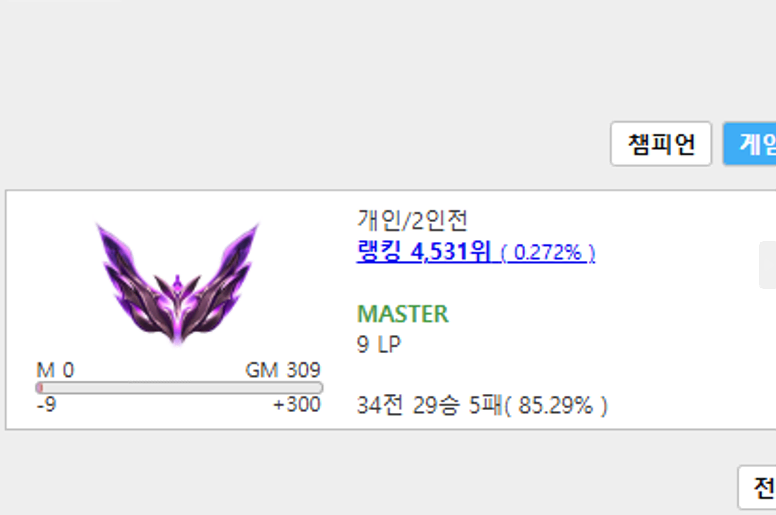Viewport: 776px width, 515px height.
Task: Click the LP progress bar track
Action: (x=179, y=387)
